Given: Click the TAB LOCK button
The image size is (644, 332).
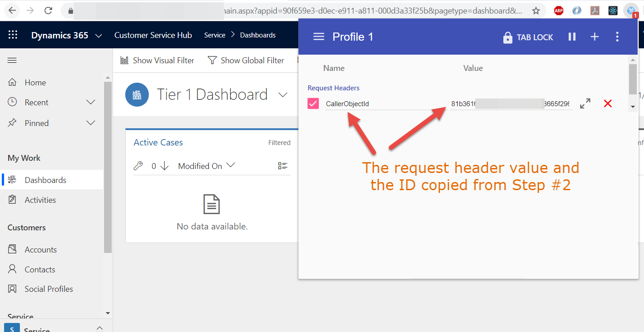Looking at the screenshot, I should pos(528,37).
